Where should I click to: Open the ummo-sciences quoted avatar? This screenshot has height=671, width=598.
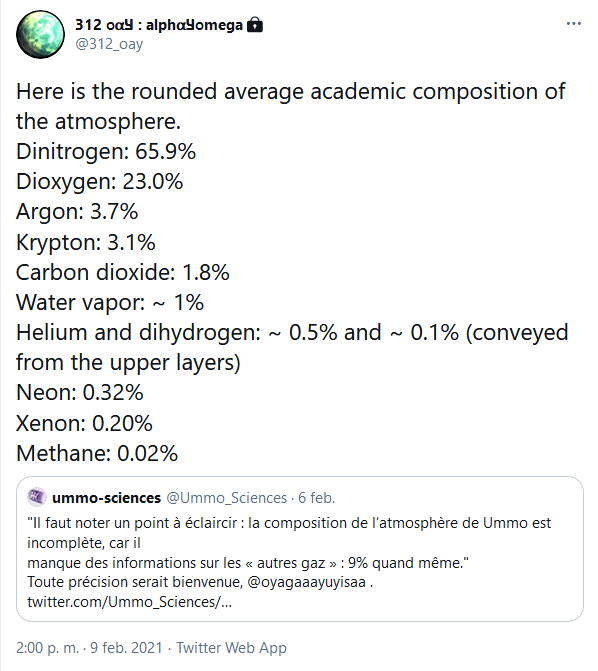[36, 497]
